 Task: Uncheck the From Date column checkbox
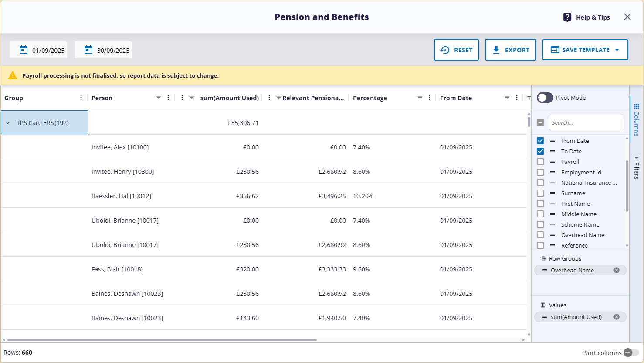coord(540,141)
